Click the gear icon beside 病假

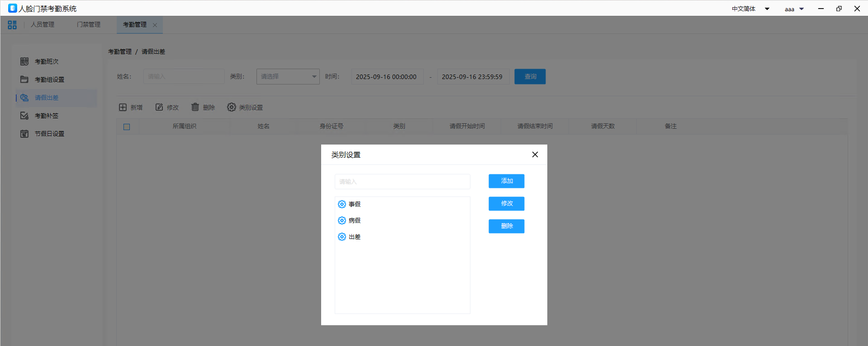[342, 220]
